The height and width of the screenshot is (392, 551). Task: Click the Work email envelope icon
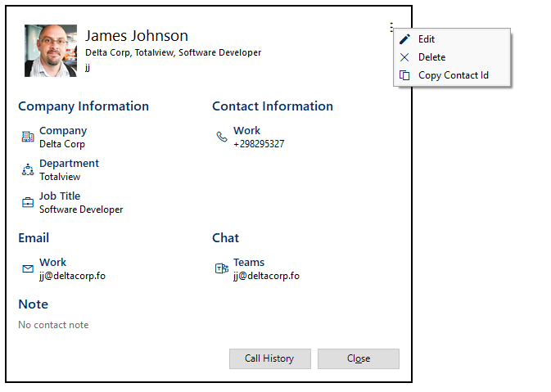coord(28,268)
